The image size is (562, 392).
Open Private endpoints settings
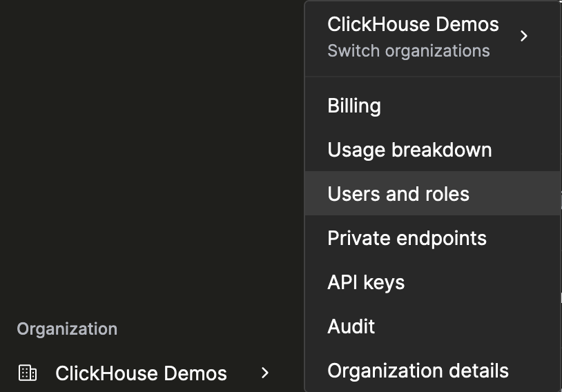(407, 238)
